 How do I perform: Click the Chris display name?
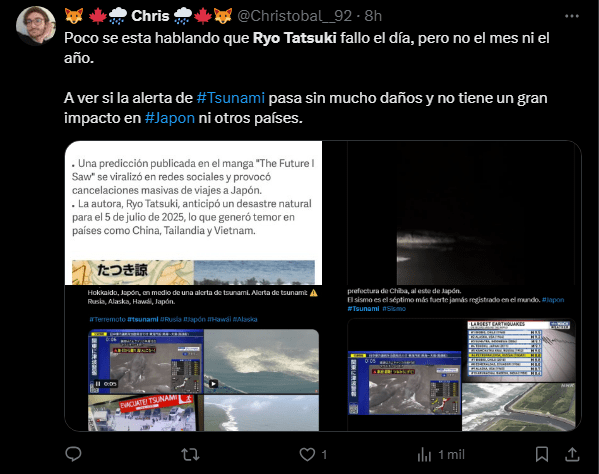(150, 16)
